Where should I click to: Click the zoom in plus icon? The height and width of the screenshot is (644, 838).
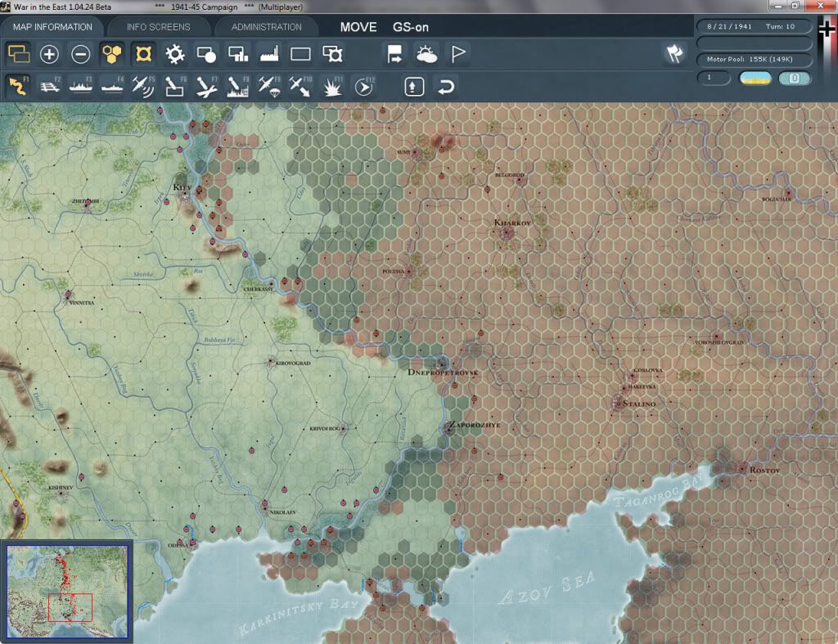click(x=49, y=54)
